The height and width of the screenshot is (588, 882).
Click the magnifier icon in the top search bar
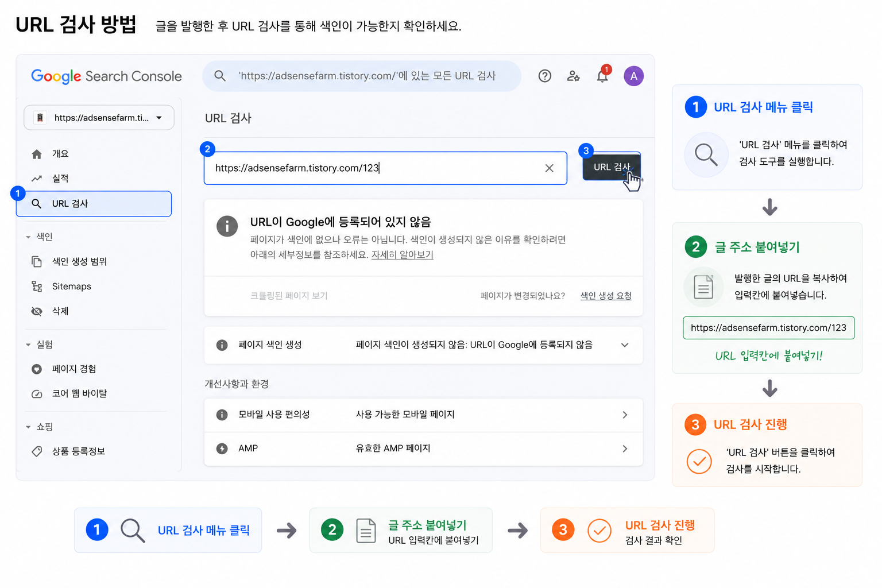pyautogui.click(x=220, y=76)
